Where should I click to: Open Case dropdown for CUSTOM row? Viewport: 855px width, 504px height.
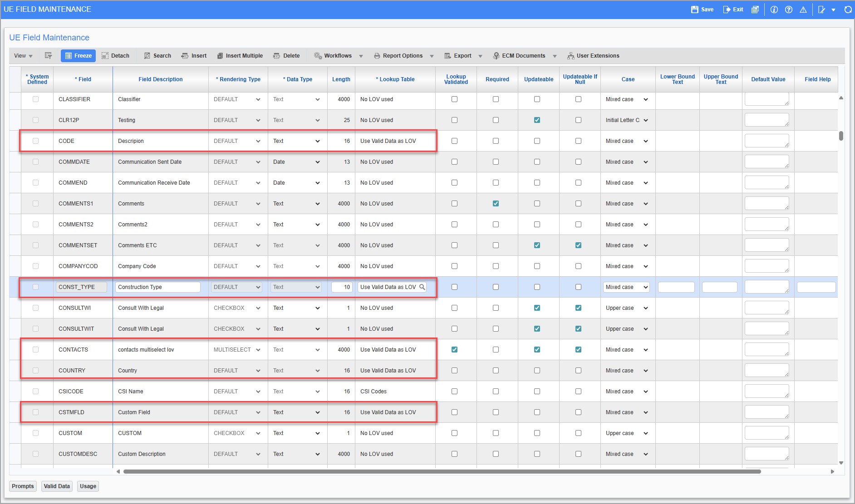626,433
